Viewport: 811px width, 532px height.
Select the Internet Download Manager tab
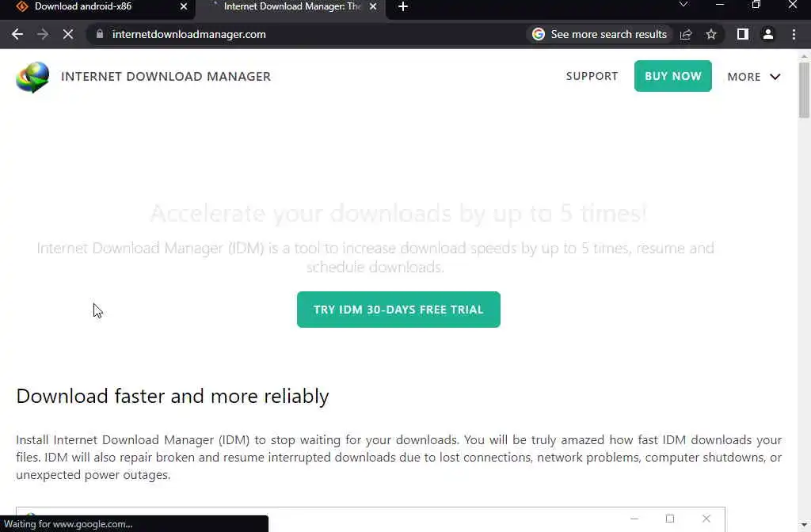[x=292, y=6]
